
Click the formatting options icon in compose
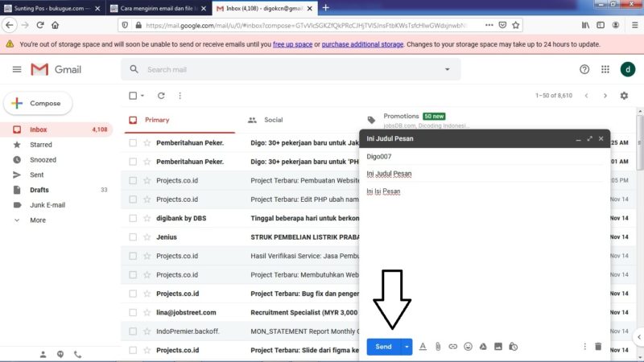click(x=423, y=347)
